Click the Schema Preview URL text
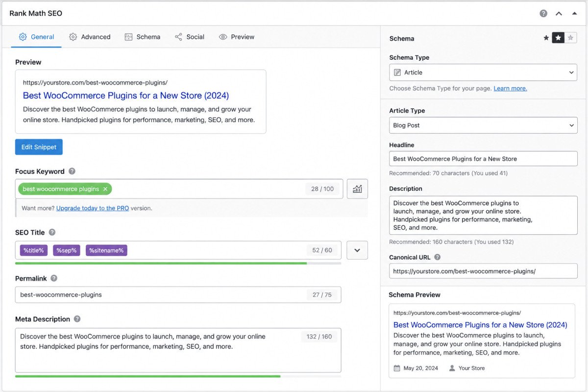Screen dimensions: 588x392 pyautogui.click(x=457, y=313)
